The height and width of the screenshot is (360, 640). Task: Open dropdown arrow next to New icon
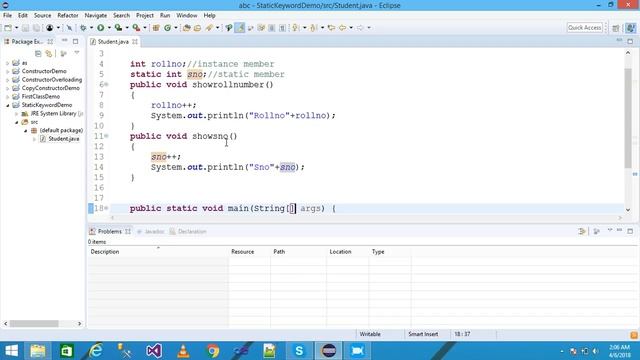(x=16, y=28)
